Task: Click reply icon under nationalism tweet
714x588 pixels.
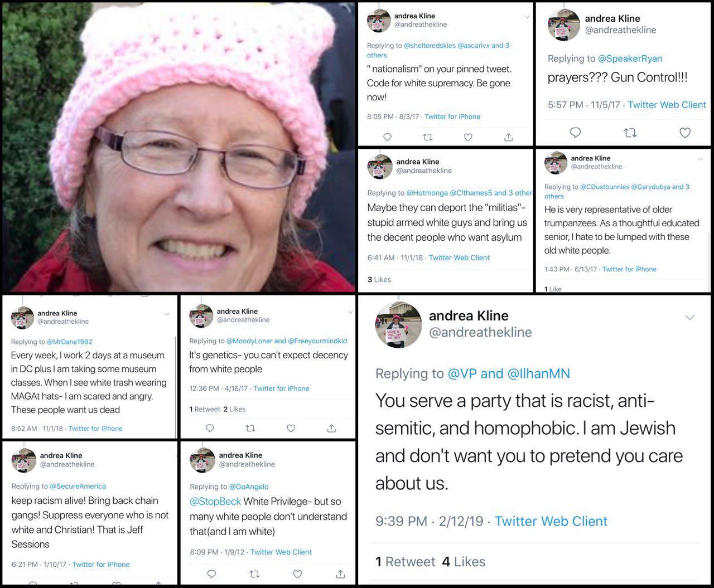Action: [x=388, y=137]
